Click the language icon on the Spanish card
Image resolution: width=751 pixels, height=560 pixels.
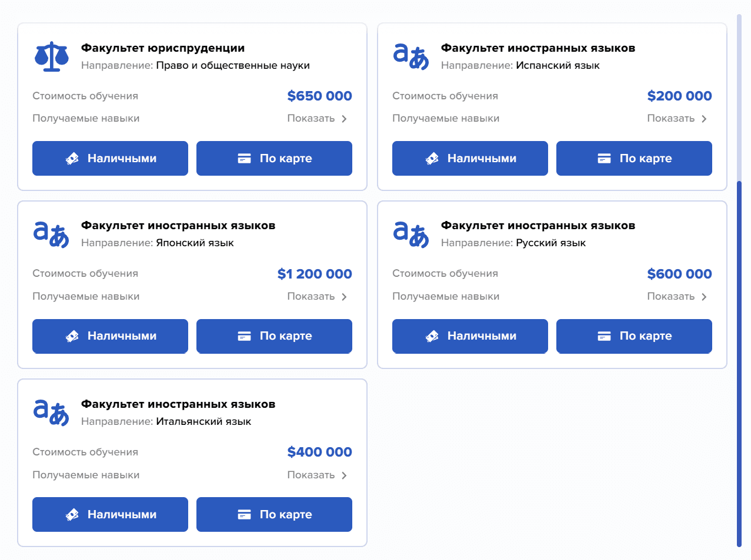(x=411, y=56)
